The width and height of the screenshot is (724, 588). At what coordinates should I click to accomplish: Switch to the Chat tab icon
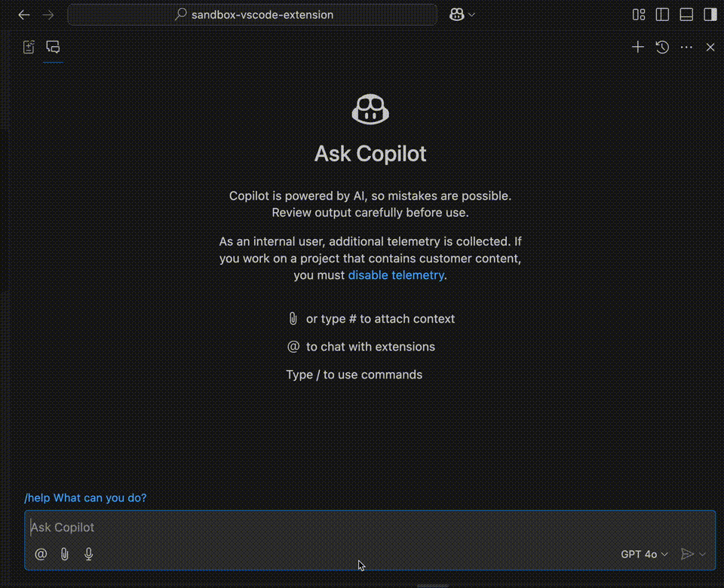[53, 47]
